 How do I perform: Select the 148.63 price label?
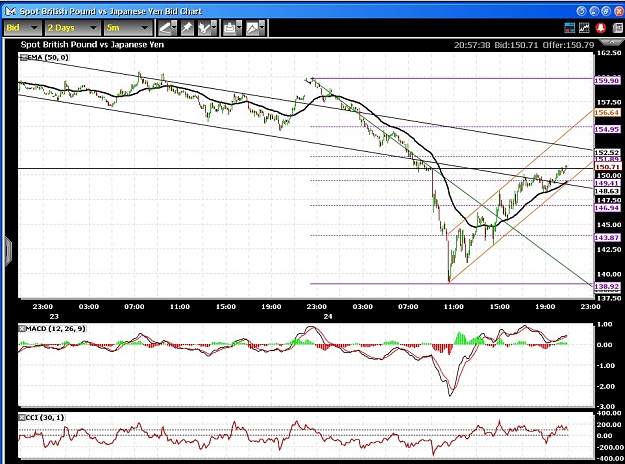[607, 191]
